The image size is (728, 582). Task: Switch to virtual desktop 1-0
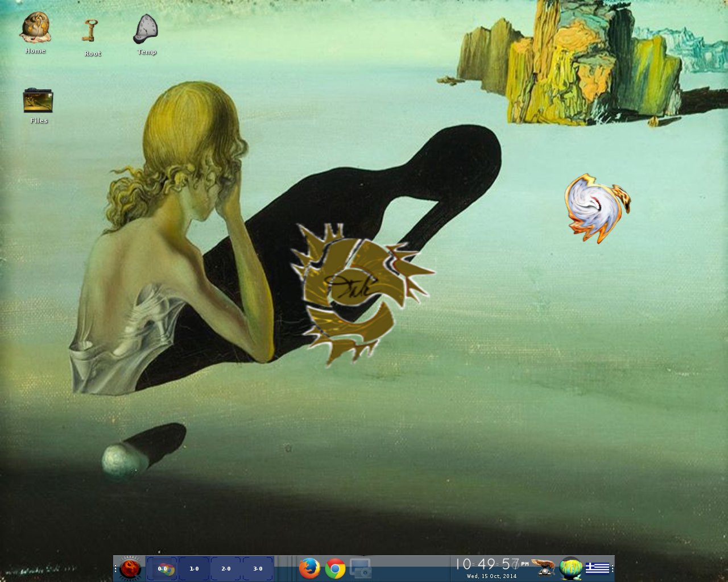(x=194, y=568)
